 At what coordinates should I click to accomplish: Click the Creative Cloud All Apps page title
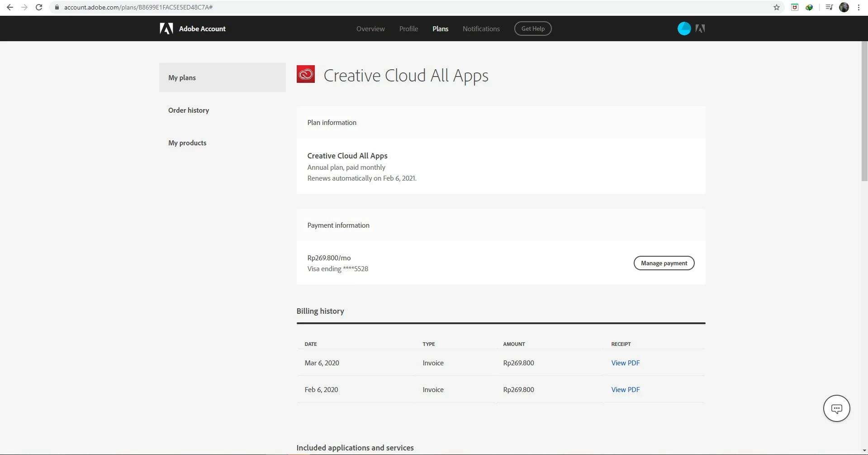[x=406, y=75]
